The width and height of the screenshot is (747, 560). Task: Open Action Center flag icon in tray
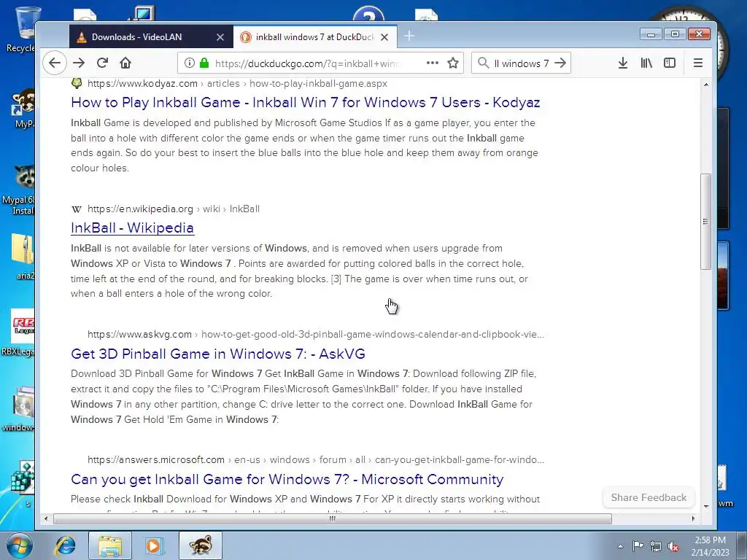pyautogui.click(x=638, y=546)
